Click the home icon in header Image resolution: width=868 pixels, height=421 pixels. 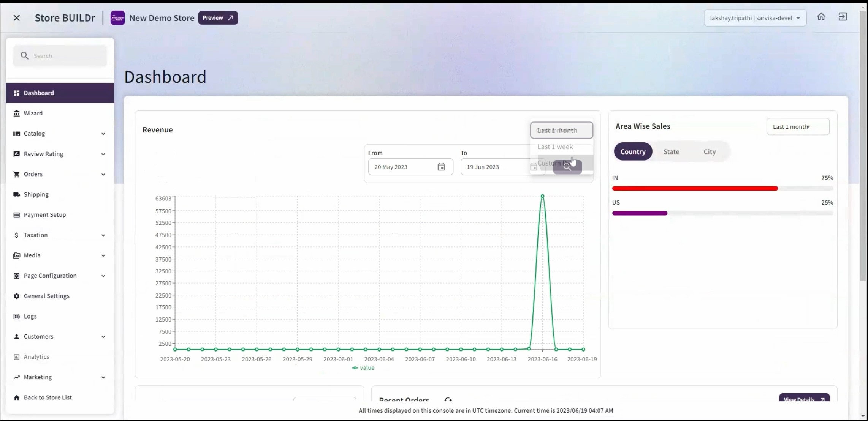pos(821,17)
